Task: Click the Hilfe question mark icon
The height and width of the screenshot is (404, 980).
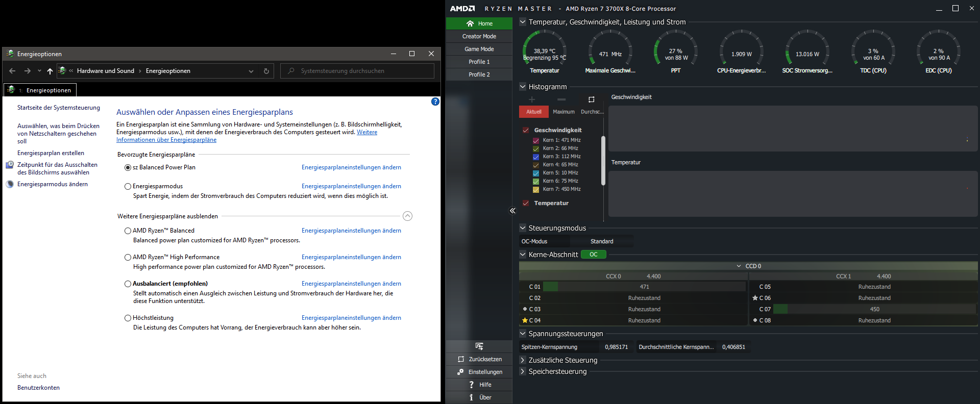Action: point(471,385)
